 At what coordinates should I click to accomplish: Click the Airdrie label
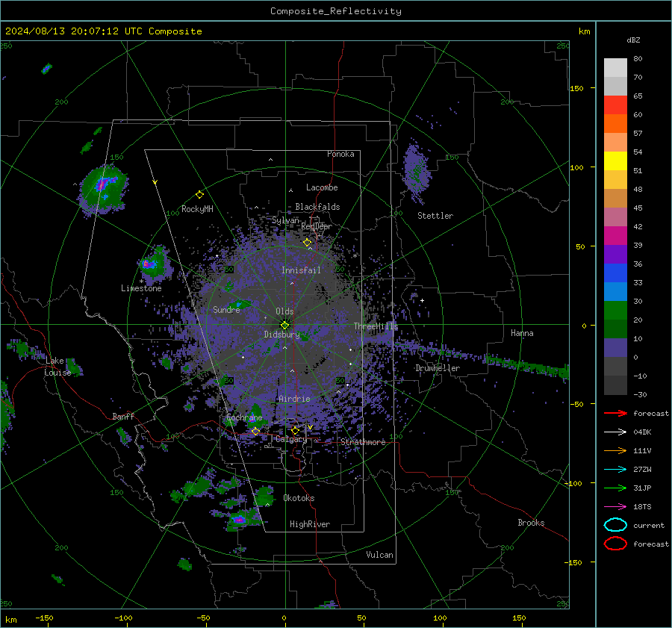pyautogui.click(x=294, y=399)
